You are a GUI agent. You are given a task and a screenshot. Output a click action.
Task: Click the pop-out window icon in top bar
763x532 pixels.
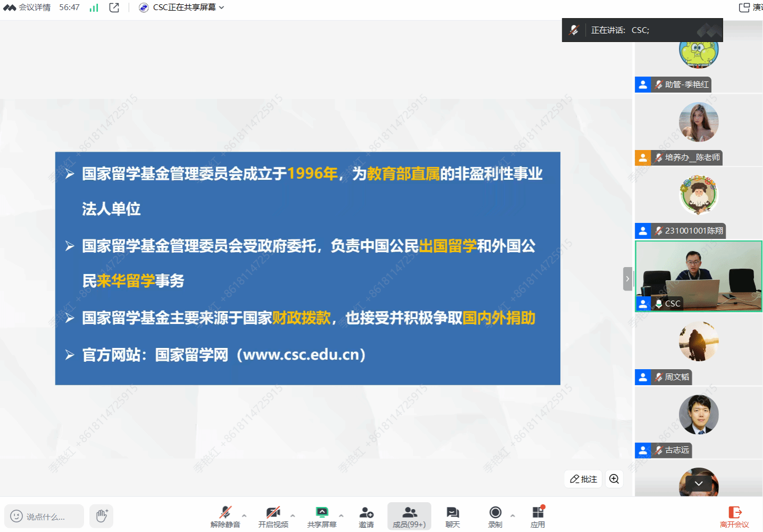tap(114, 7)
